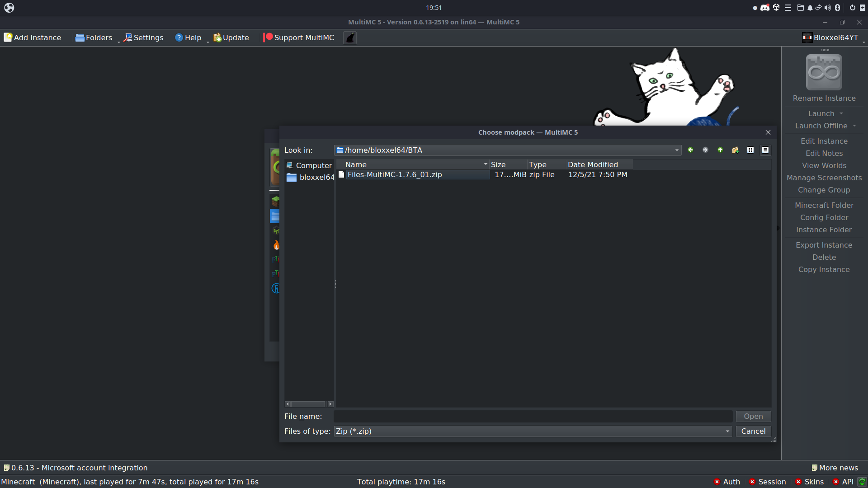Click Delete in the side panel
868x488 pixels.
pos(824,258)
